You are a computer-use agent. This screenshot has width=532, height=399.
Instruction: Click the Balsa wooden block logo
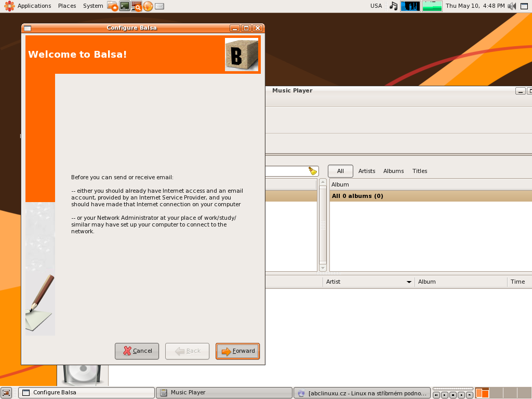pyautogui.click(x=242, y=55)
